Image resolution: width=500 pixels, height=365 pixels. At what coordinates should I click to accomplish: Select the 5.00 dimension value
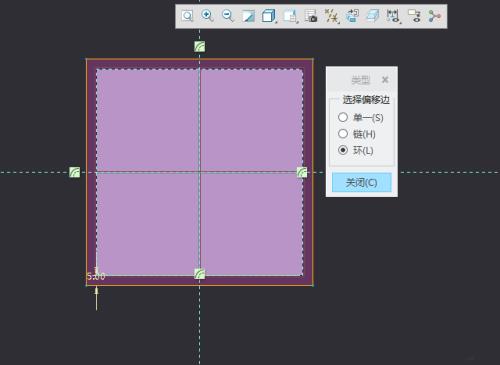point(96,276)
